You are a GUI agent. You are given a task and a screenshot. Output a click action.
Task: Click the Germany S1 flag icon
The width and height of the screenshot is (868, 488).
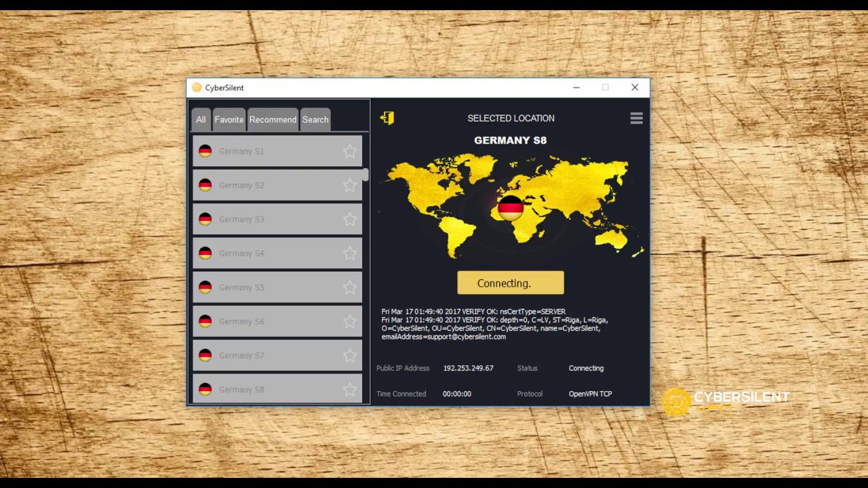click(205, 151)
